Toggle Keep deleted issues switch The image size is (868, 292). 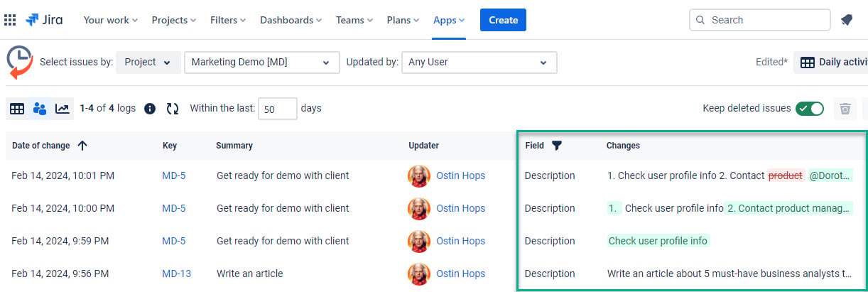click(810, 109)
